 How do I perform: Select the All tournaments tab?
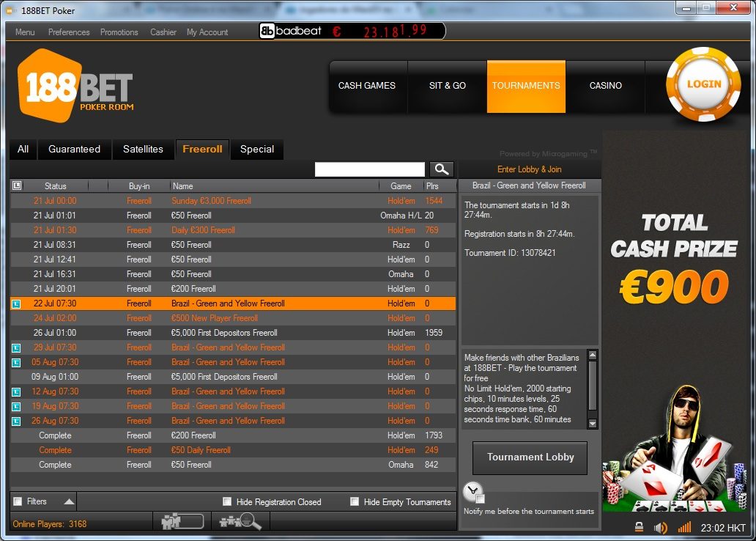pyautogui.click(x=23, y=149)
